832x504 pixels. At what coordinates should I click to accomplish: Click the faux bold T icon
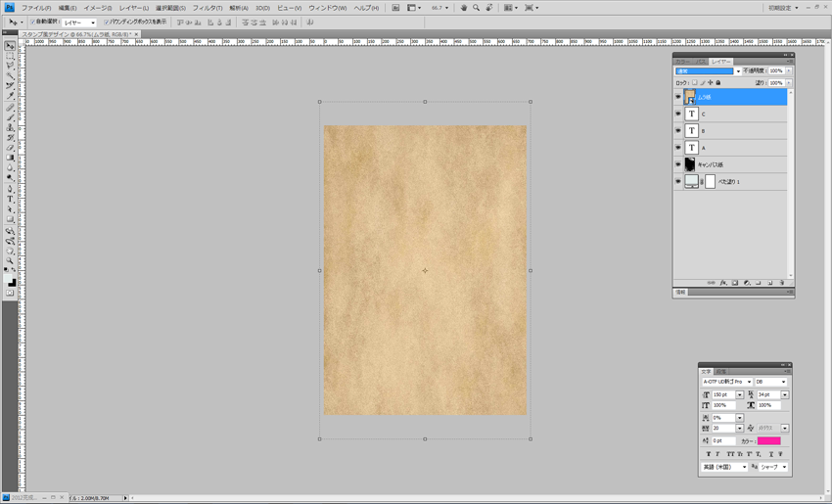pos(707,454)
